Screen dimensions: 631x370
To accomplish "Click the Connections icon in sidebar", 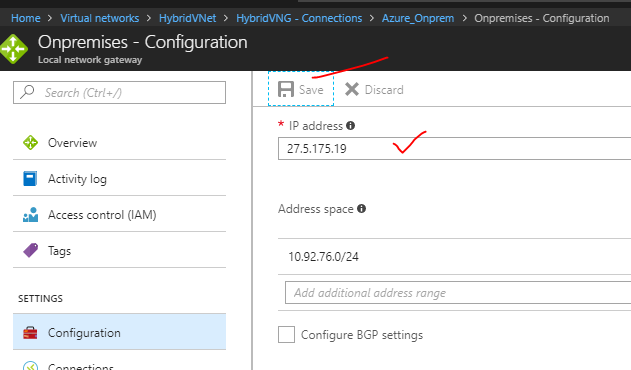I will pos(31,365).
